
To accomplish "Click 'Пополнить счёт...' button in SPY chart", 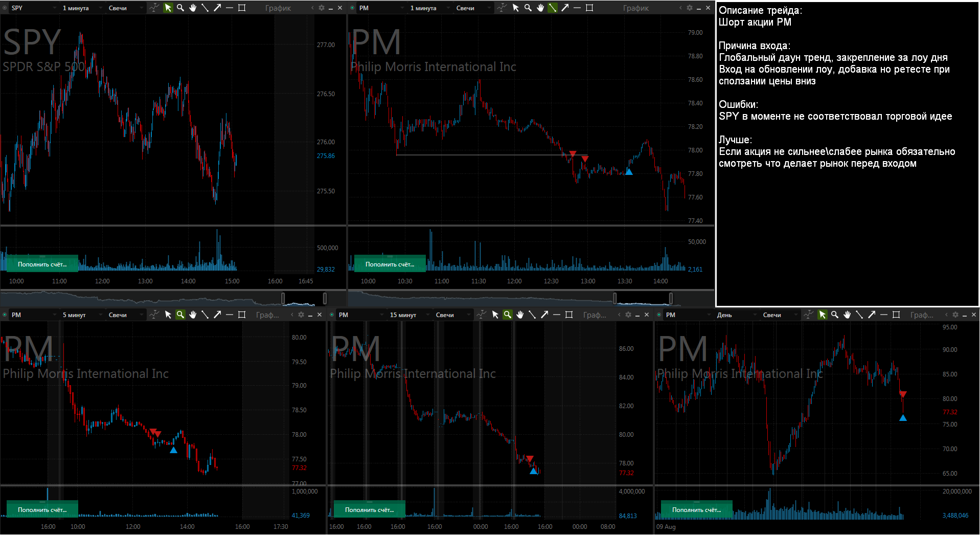I will (42, 264).
